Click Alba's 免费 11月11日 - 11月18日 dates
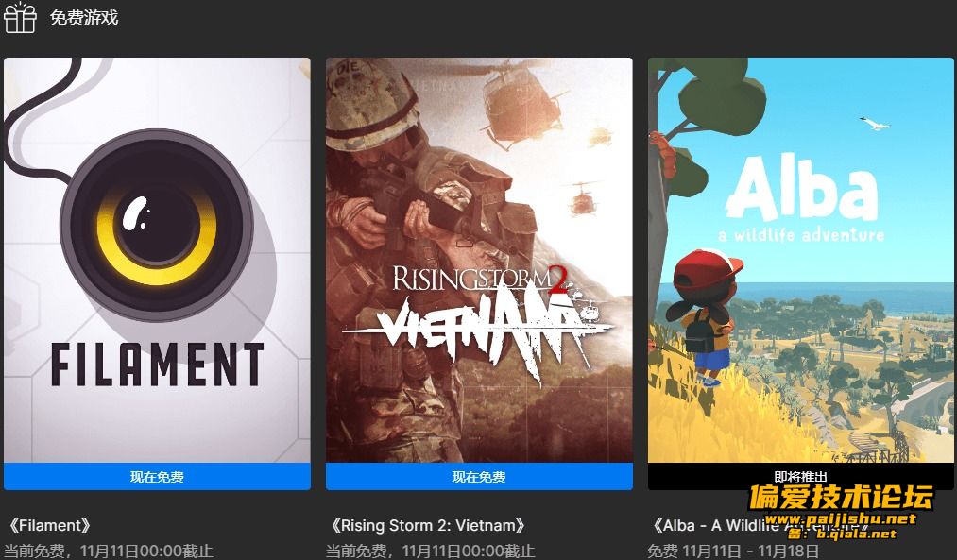 pos(733,551)
